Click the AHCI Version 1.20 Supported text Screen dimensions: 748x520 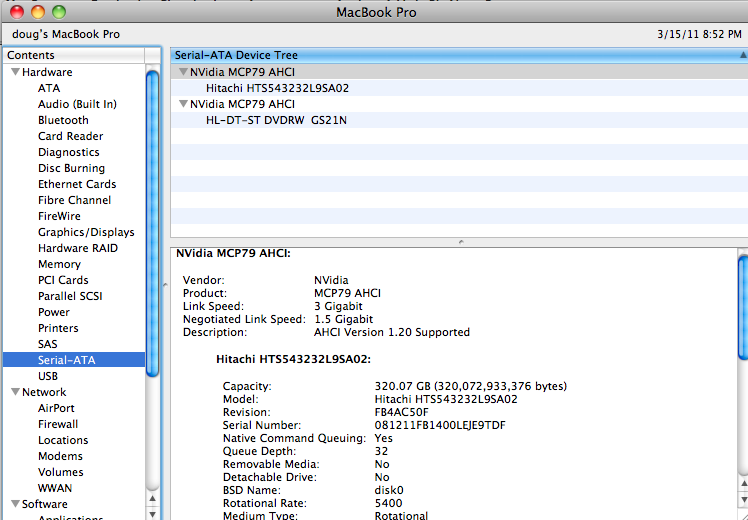pos(392,332)
